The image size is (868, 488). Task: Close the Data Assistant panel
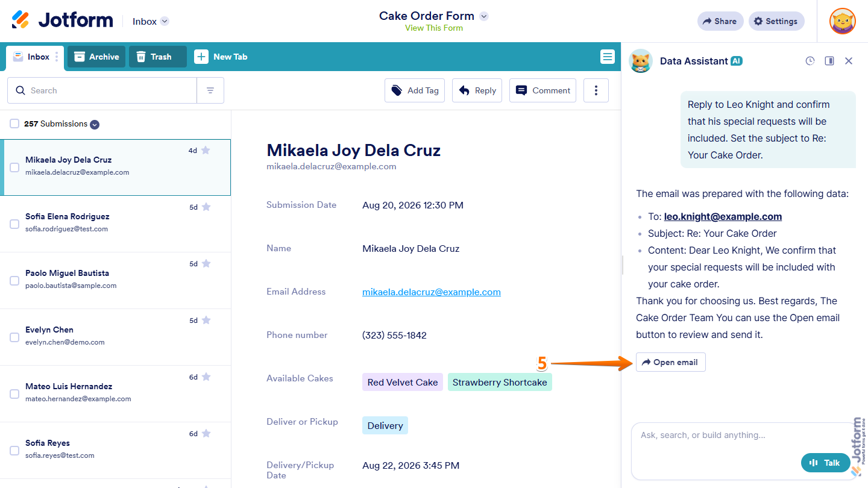(x=849, y=61)
